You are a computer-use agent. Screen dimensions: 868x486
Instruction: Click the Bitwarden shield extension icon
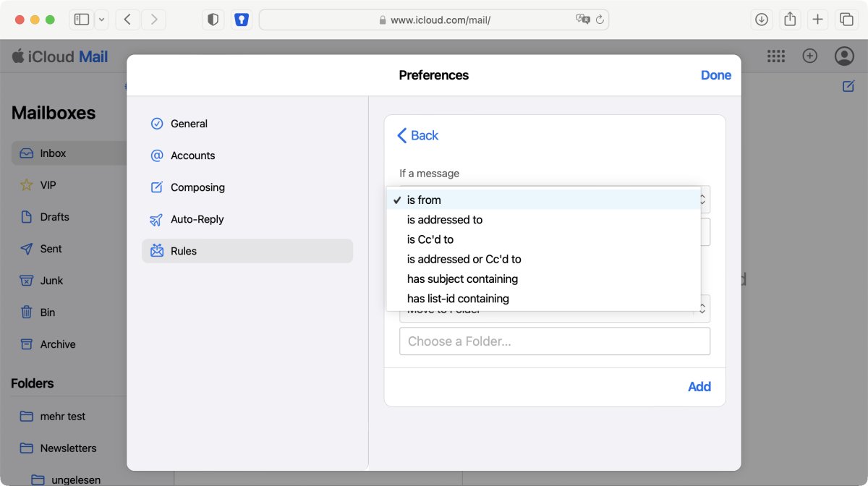[242, 20]
